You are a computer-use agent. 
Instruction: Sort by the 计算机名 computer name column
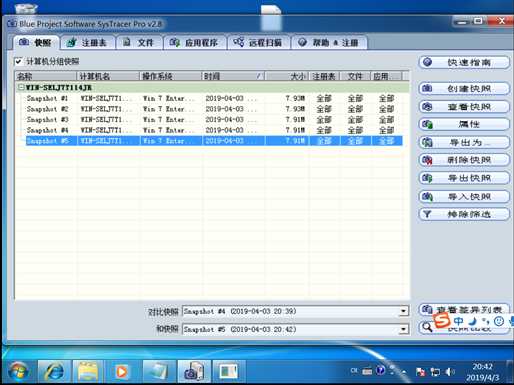coord(108,76)
